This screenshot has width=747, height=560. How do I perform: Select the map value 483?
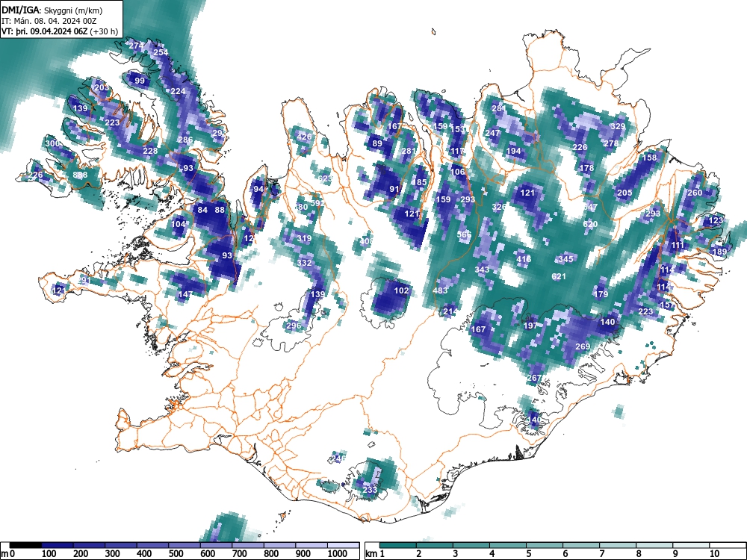pyautogui.click(x=440, y=290)
